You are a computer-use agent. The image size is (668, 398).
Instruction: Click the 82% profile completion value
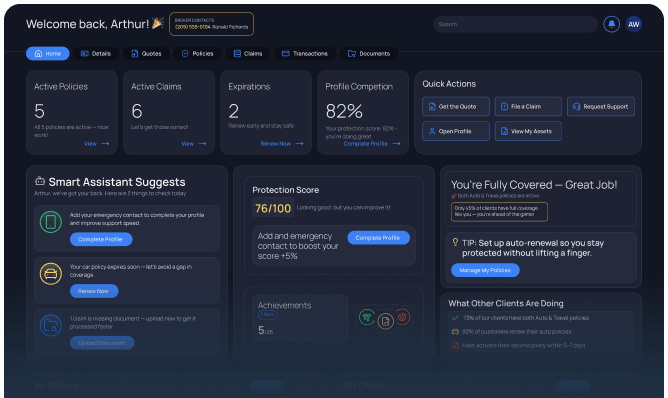click(344, 111)
